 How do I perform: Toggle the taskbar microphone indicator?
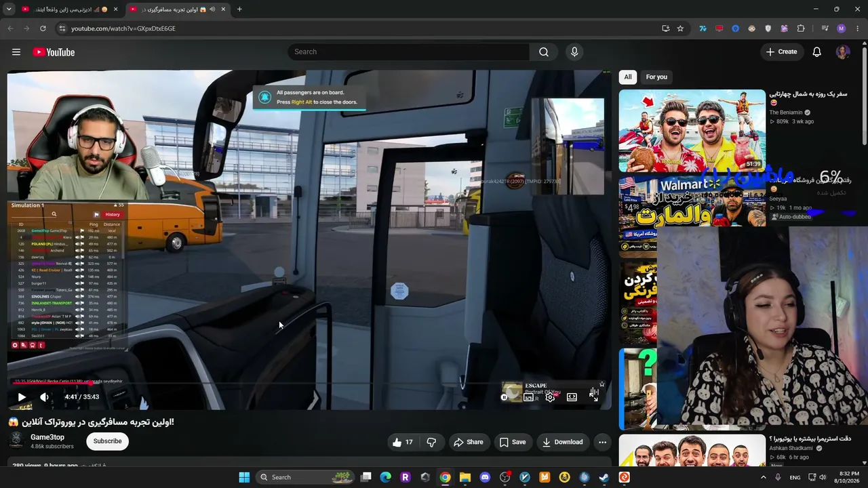tap(778, 477)
